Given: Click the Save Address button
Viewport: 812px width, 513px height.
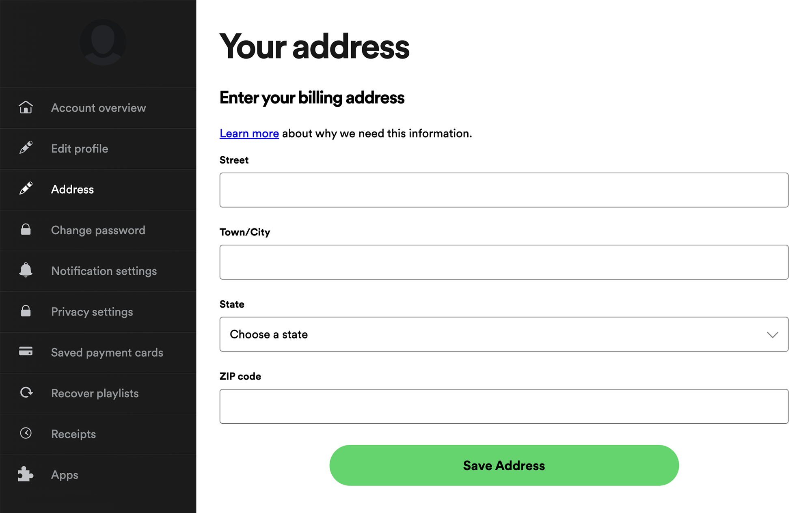Looking at the screenshot, I should (x=503, y=466).
